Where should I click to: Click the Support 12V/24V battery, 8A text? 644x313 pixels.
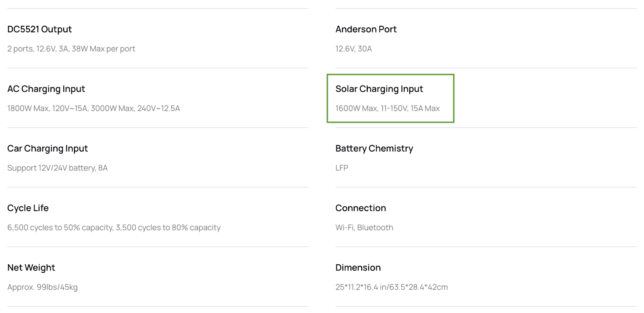[58, 168]
